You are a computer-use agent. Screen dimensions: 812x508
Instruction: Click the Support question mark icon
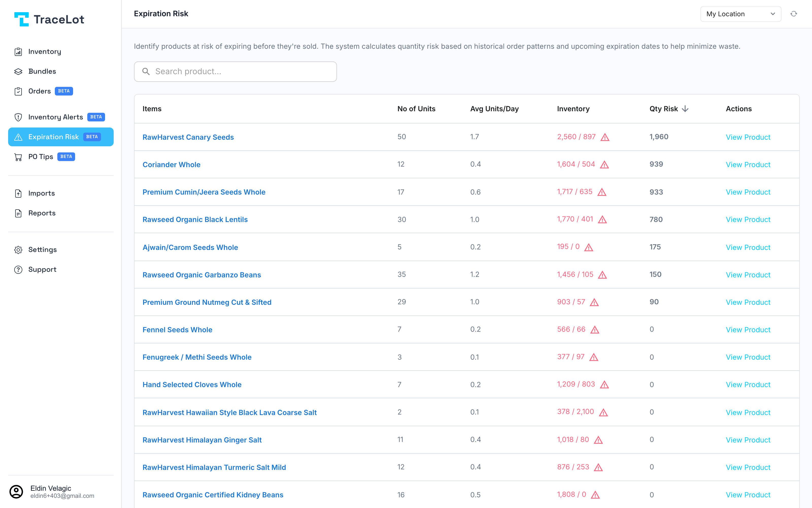[x=19, y=270]
